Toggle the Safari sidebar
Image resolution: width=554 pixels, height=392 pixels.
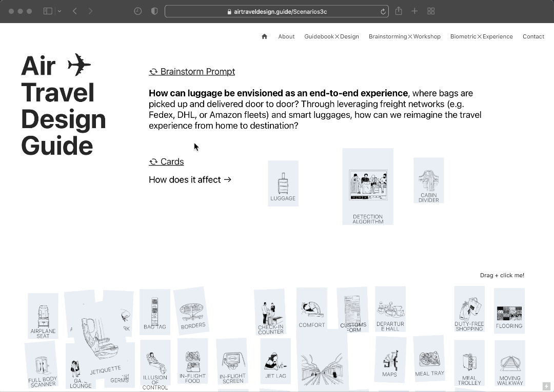pyautogui.click(x=48, y=11)
